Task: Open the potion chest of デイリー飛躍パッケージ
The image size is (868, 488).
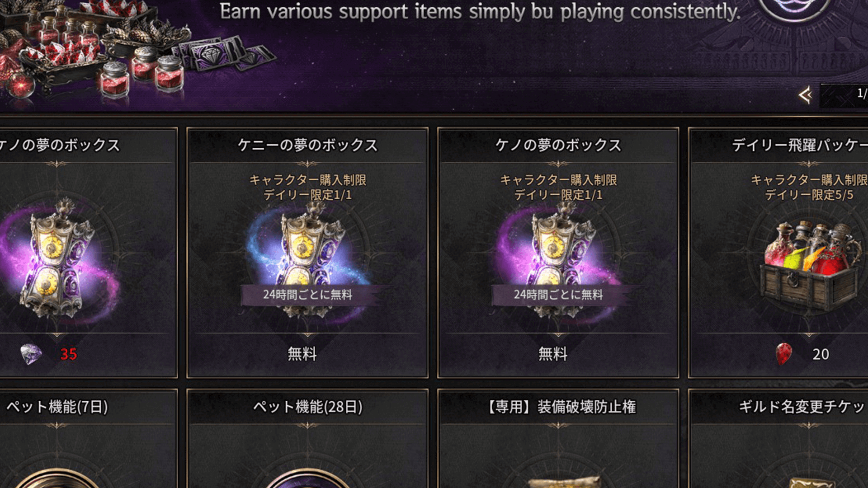Action: pos(808,266)
